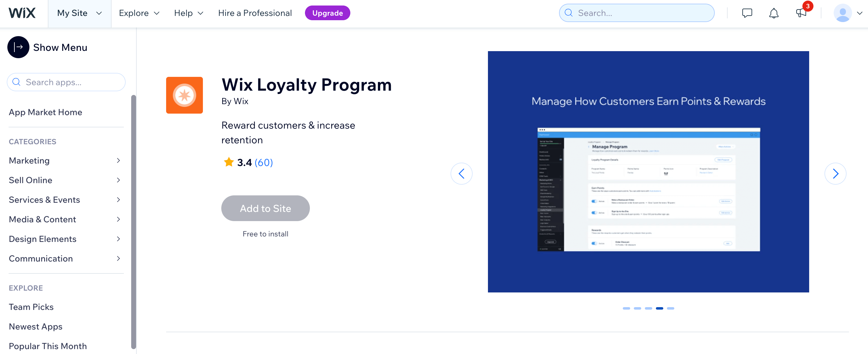Click the sidebar scrollbar

(133, 222)
